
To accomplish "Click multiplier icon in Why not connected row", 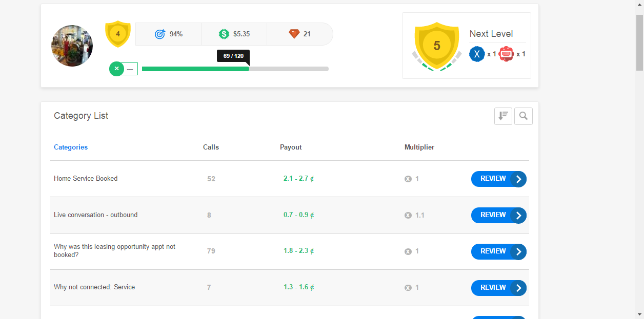I will click(408, 288).
